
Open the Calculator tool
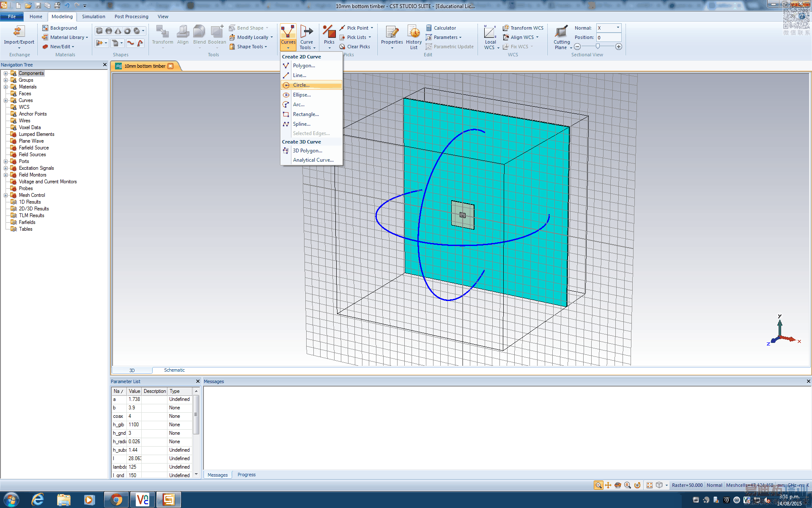click(x=441, y=28)
